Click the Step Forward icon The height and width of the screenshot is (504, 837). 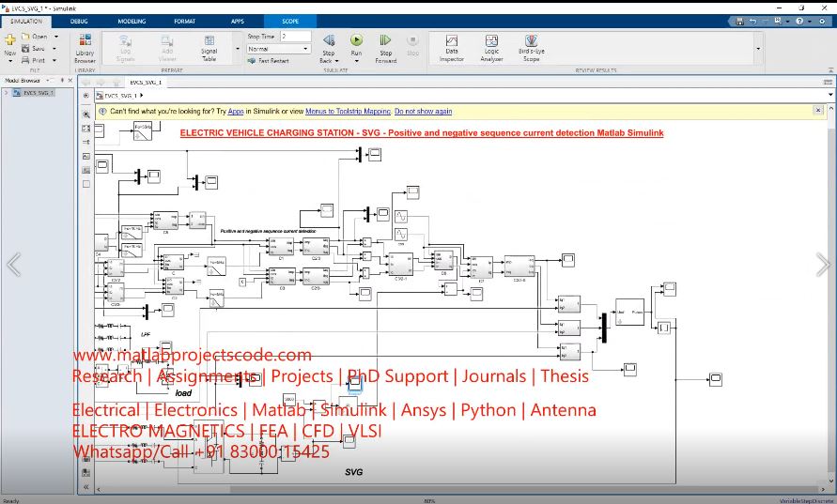click(385, 41)
